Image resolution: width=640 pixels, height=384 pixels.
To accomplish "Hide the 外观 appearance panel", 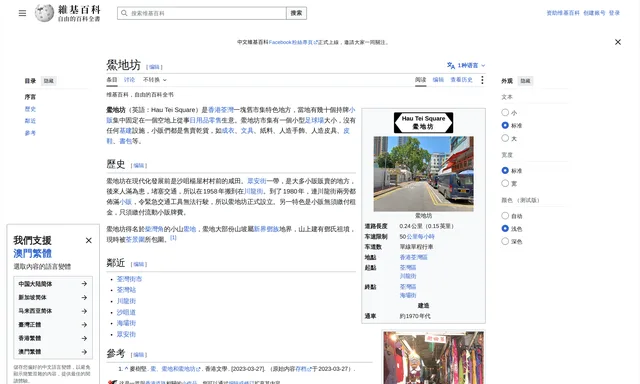I will (525, 81).
